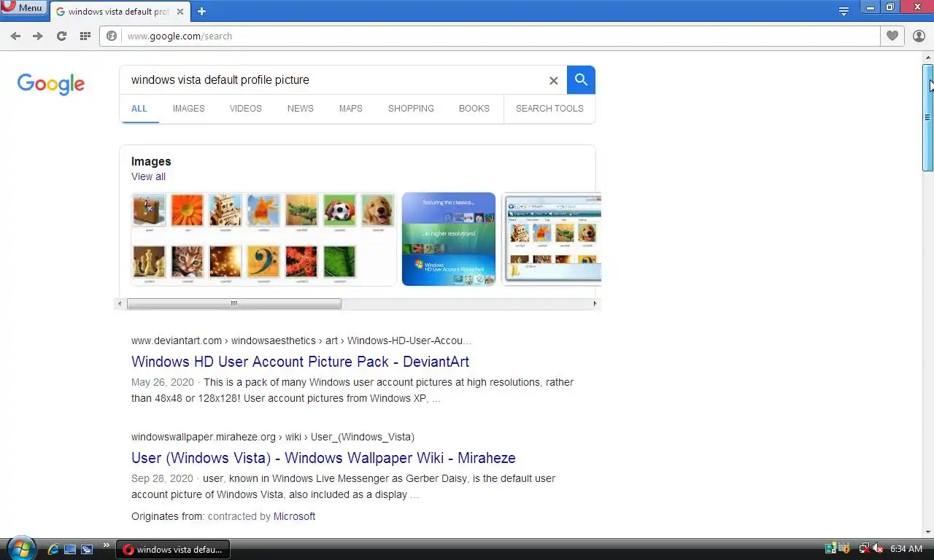Expand Quick Launch overflow chevrons
The height and width of the screenshot is (560, 934).
pos(106,545)
